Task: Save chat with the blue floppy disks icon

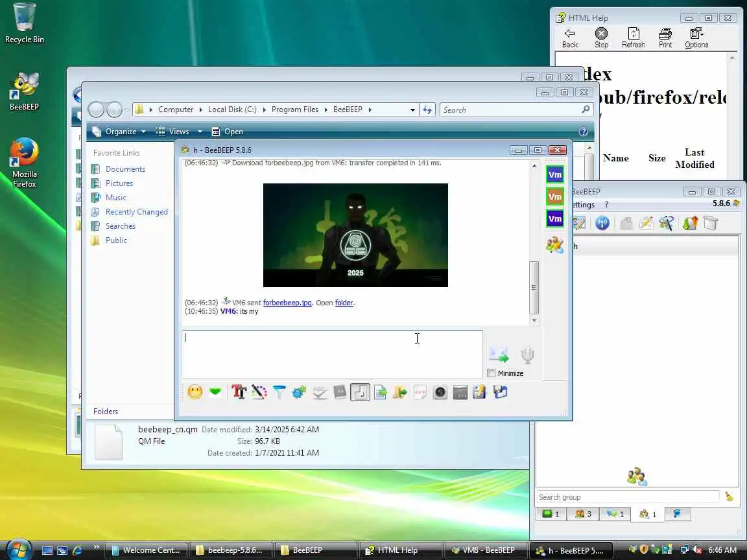Action: pyautogui.click(x=500, y=392)
